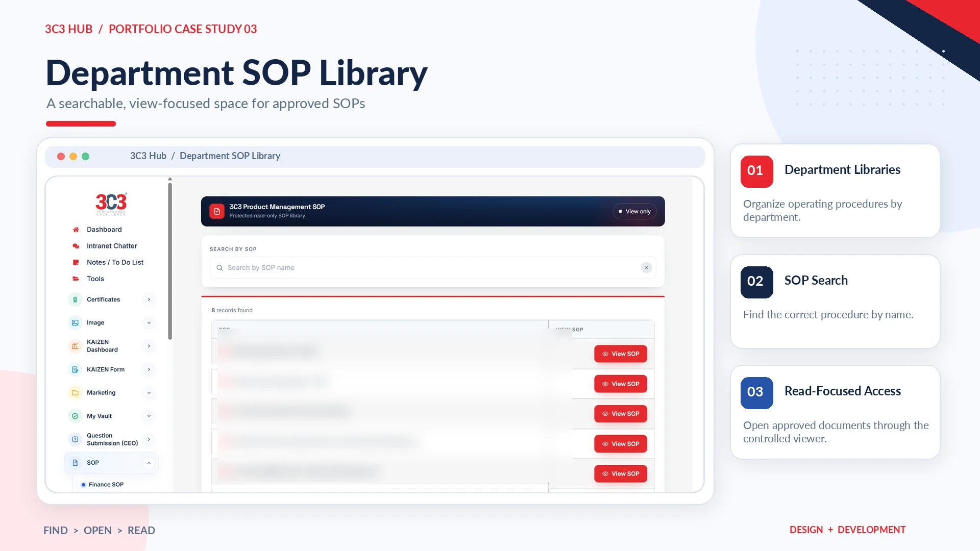Click the 3C3 logo in sidebar
Viewport: 980px width, 551px height.
point(111,204)
